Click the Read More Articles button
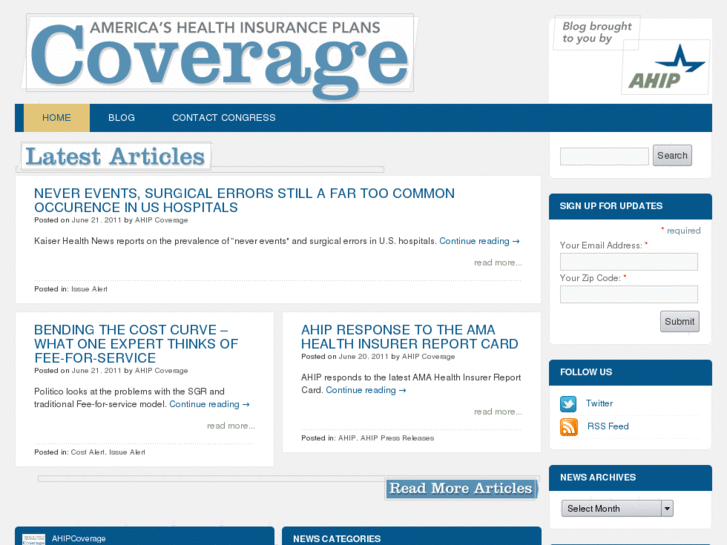This screenshot has width=727, height=545. pyautogui.click(x=461, y=489)
